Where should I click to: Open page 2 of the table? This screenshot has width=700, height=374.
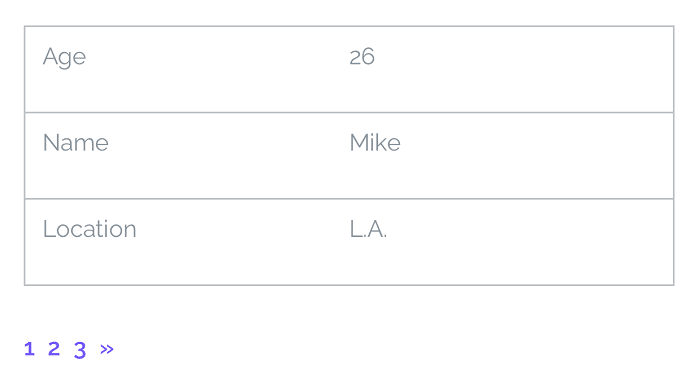point(54,349)
